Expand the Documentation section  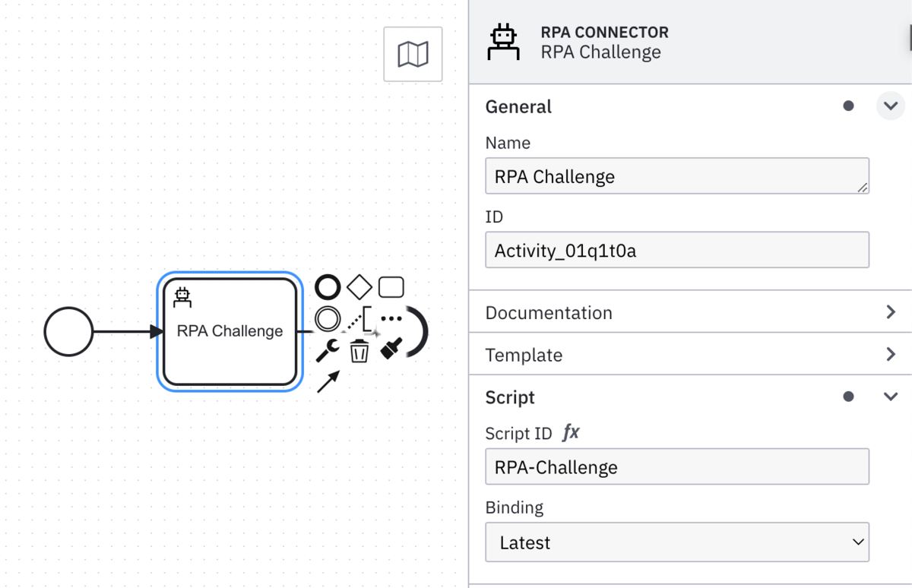(x=690, y=312)
